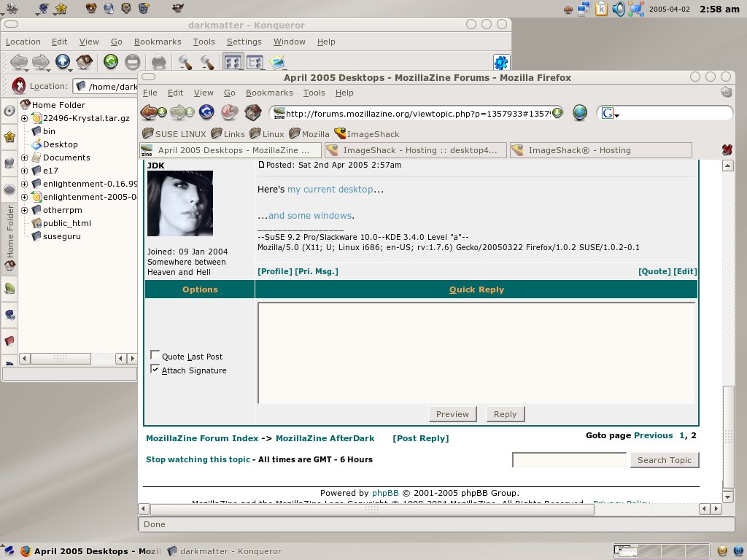Click Konqueror sidebar horizontal scrollbar thumb
The width and height of the screenshot is (747, 560).
point(61,359)
